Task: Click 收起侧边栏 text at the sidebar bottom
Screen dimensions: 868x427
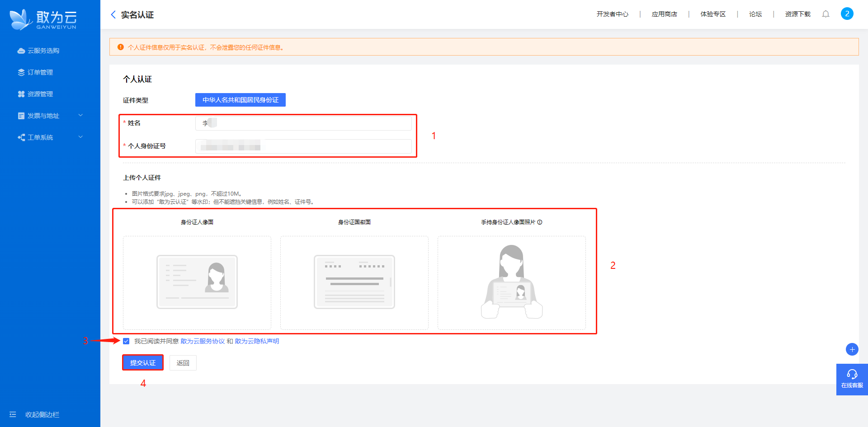Action: [42, 414]
